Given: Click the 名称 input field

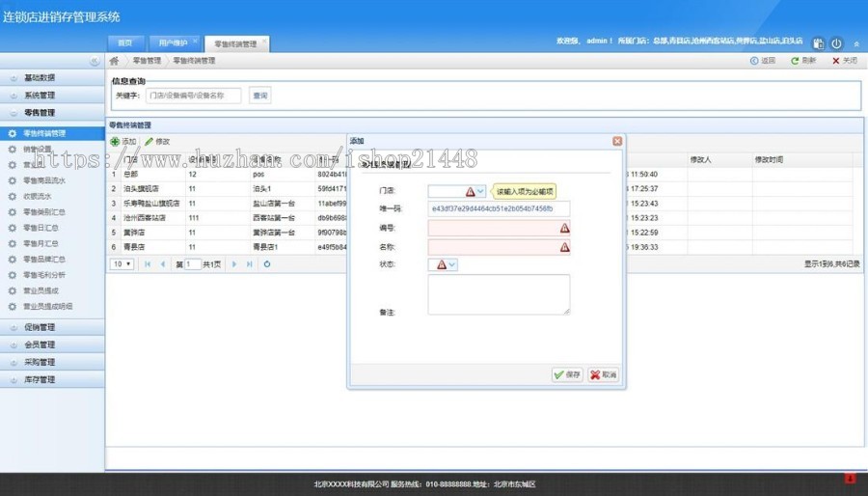Looking at the screenshot, I should pyautogui.click(x=499, y=247).
